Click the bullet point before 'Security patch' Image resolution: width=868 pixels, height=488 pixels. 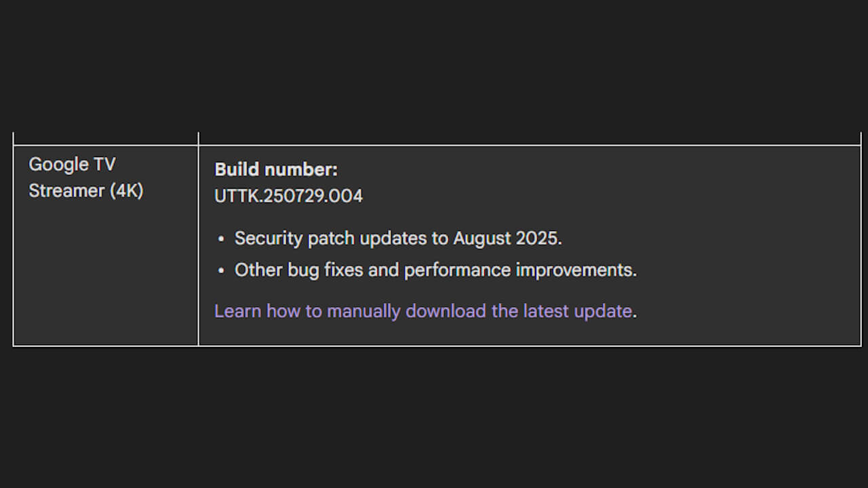tap(221, 239)
